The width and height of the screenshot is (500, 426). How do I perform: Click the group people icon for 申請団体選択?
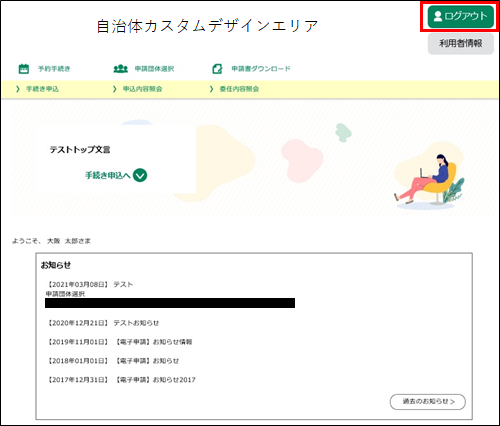(x=121, y=69)
